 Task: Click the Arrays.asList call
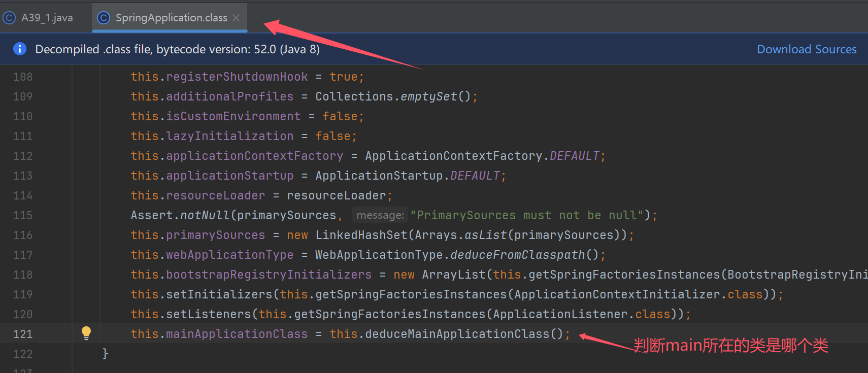point(461,235)
